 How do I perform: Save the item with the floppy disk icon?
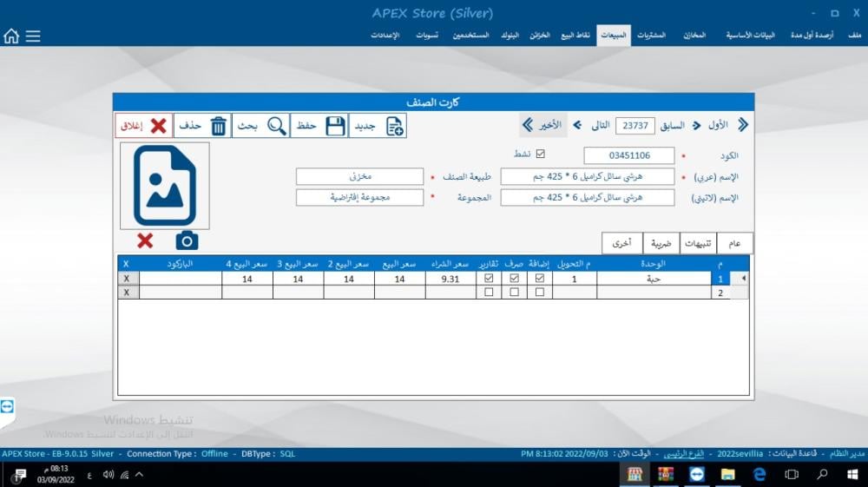pos(335,126)
